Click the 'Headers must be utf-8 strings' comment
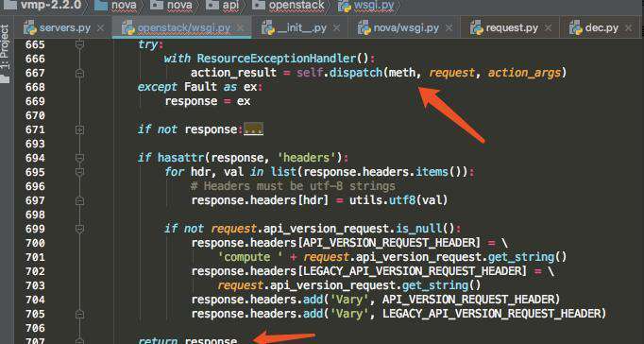 [x=294, y=186]
